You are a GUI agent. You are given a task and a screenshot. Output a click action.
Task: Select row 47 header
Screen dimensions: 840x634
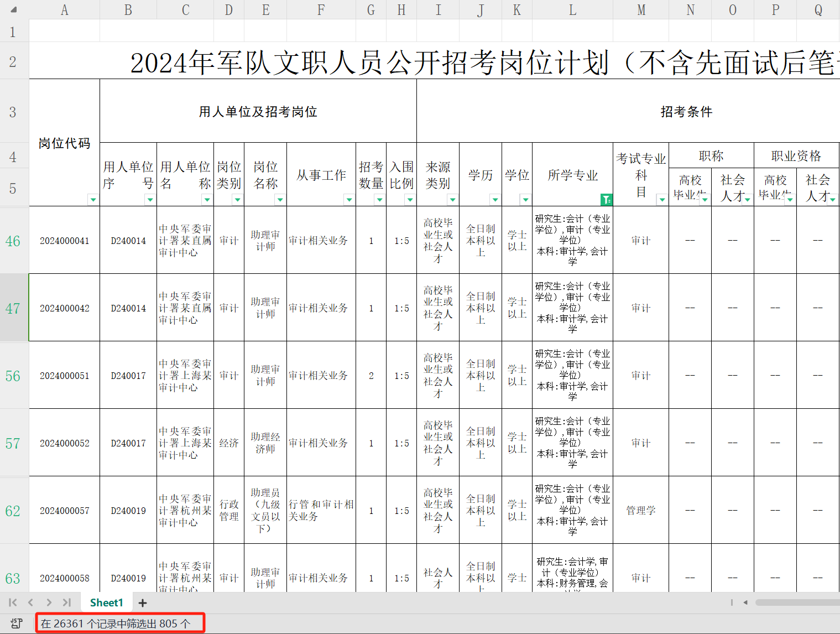[13, 308]
